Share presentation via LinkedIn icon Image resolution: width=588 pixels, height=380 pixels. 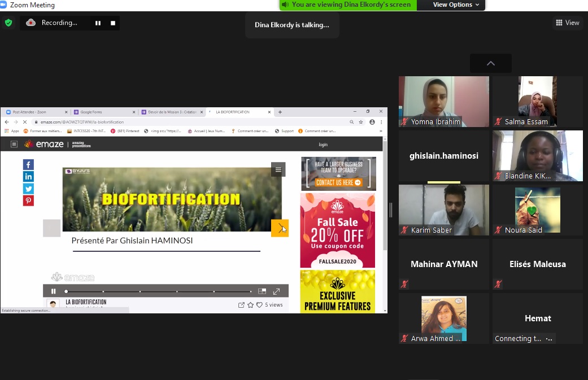28,177
